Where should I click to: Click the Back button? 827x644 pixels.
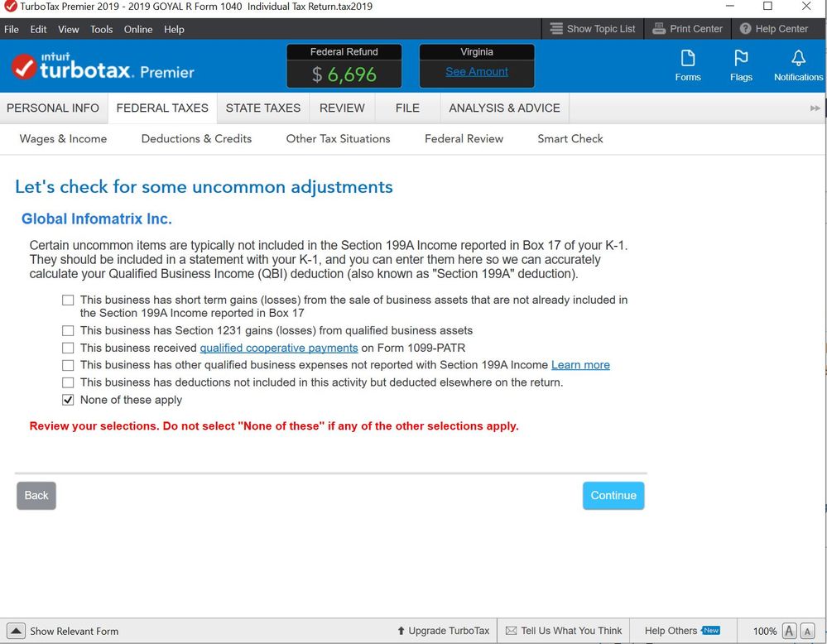[36, 496]
